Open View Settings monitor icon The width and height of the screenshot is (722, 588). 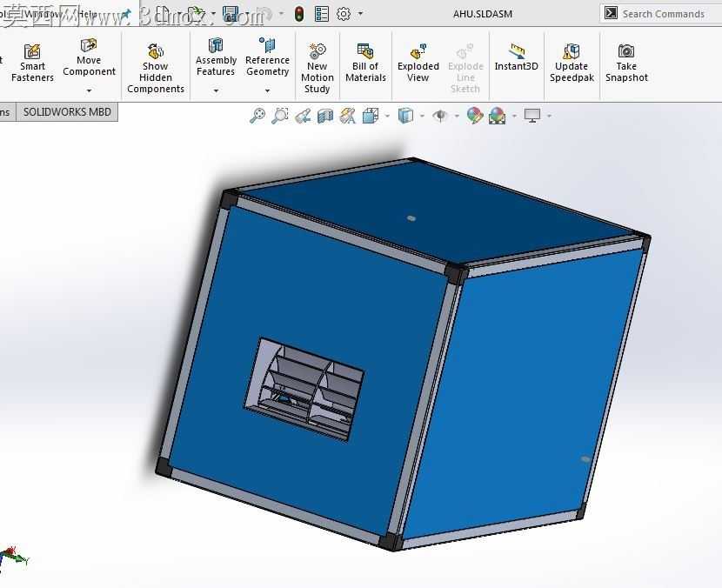[532, 116]
